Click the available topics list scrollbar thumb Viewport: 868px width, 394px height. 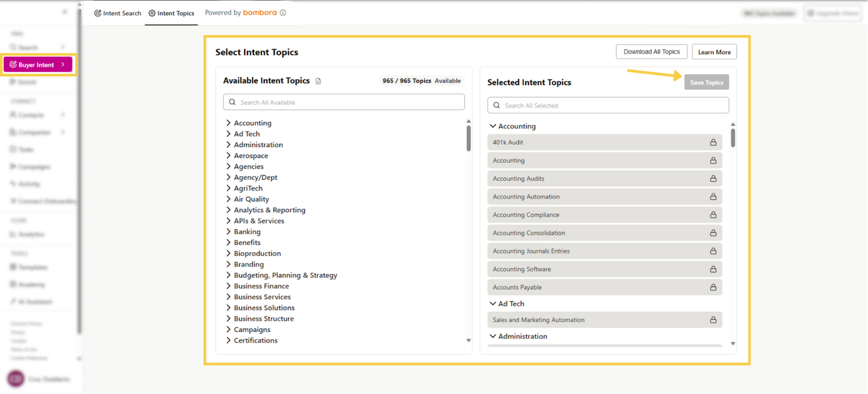(469, 138)
